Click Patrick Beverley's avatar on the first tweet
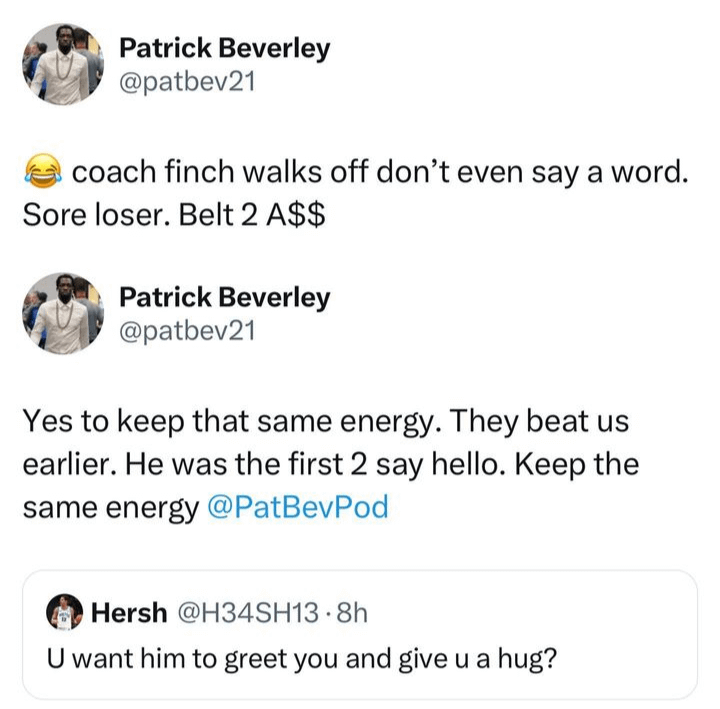This screenshot has width=720, height=709. pyautogui.click(x=63, y=64)
